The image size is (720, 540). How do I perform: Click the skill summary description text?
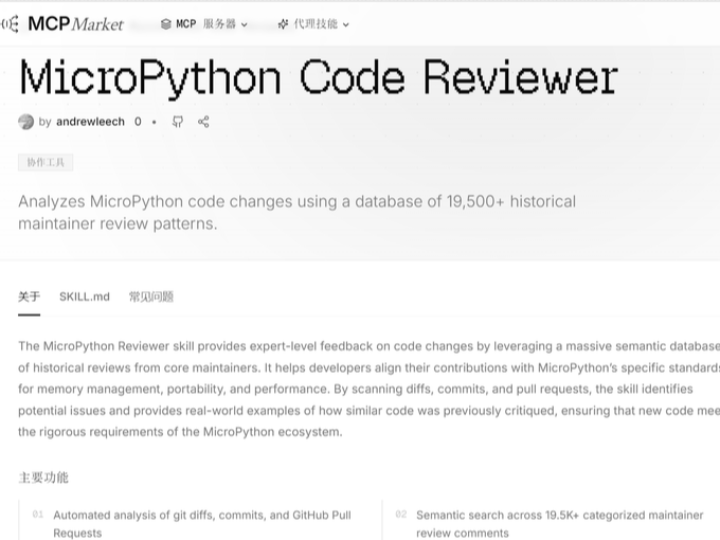[x=297, y=212]
